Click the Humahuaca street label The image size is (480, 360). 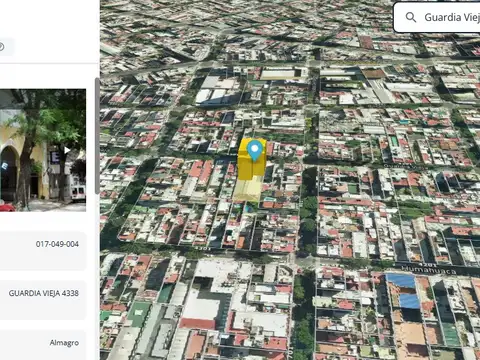coord(429,270)
